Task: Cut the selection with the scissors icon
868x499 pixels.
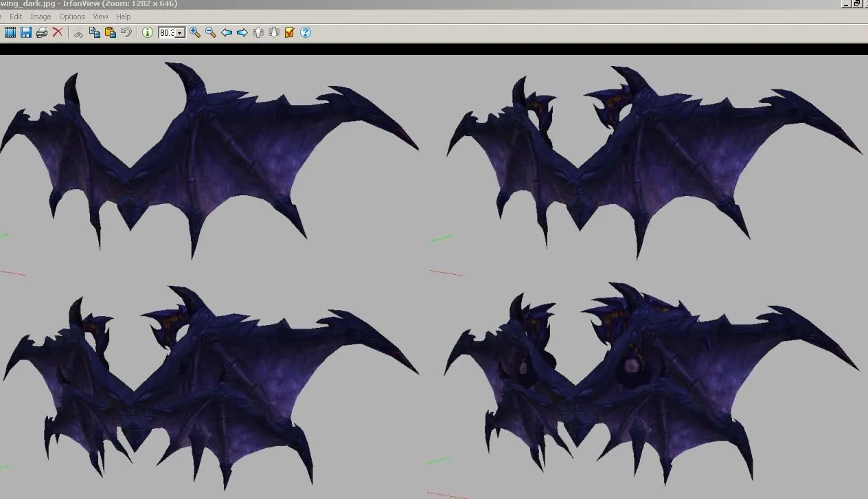Action: [78, 32]
